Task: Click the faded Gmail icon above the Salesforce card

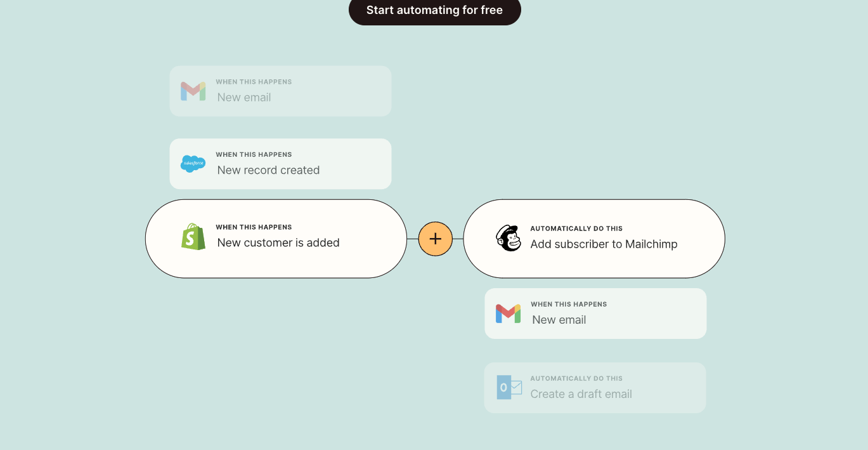Action: pos(193,91)
